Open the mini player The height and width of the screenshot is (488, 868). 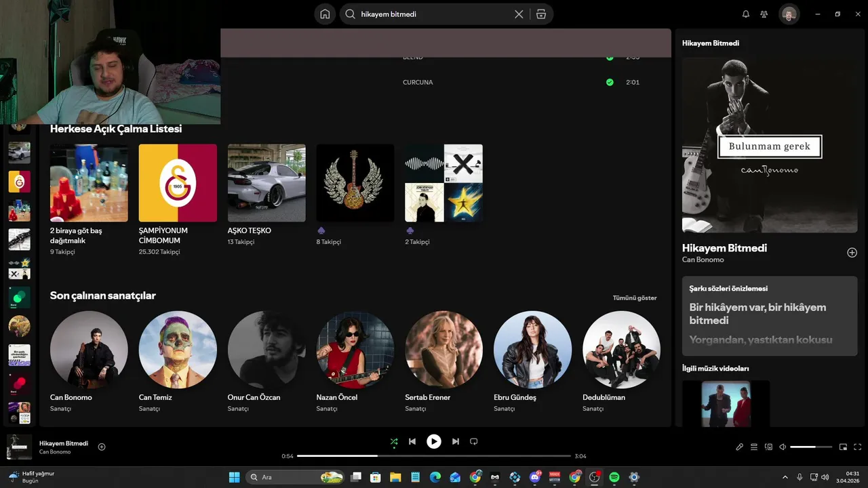[844, 447]
